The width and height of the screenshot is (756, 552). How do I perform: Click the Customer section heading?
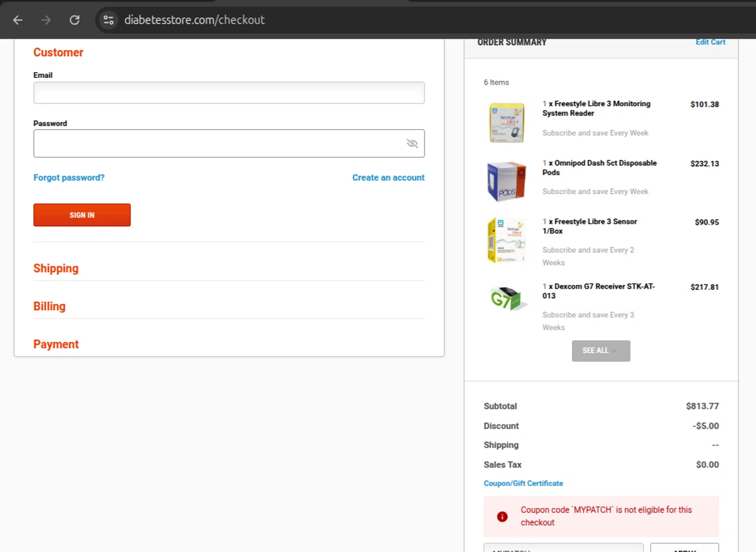pyautogui.click(x=58, y=52)
